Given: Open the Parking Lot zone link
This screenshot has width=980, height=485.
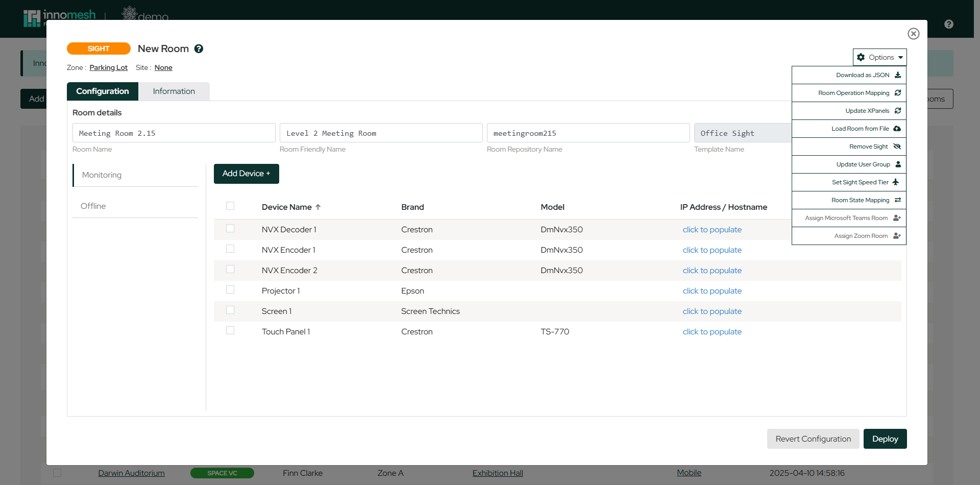Looking at the screenshot, I should click(x=109, y=67).
